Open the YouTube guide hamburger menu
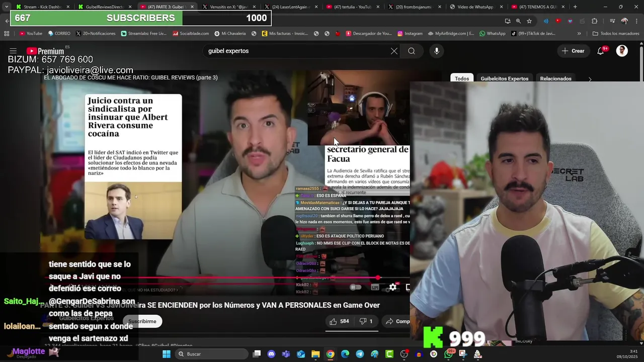This screenshot has width=644, height=362. coord(13,51)
